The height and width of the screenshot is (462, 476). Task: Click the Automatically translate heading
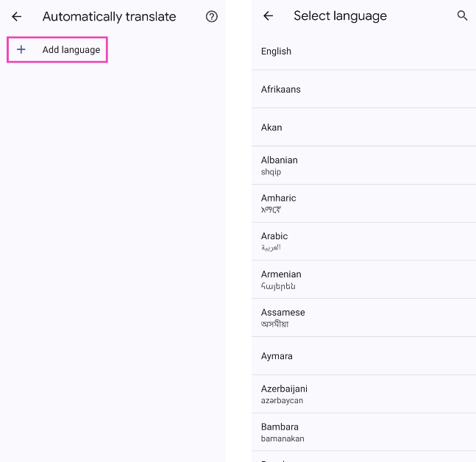pyautogui.click(x=109, y=16)
